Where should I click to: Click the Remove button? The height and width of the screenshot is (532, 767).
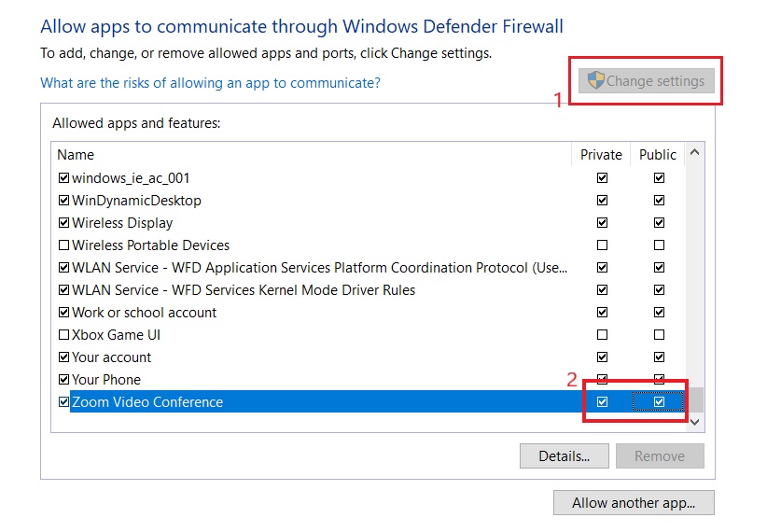point(660,456)
